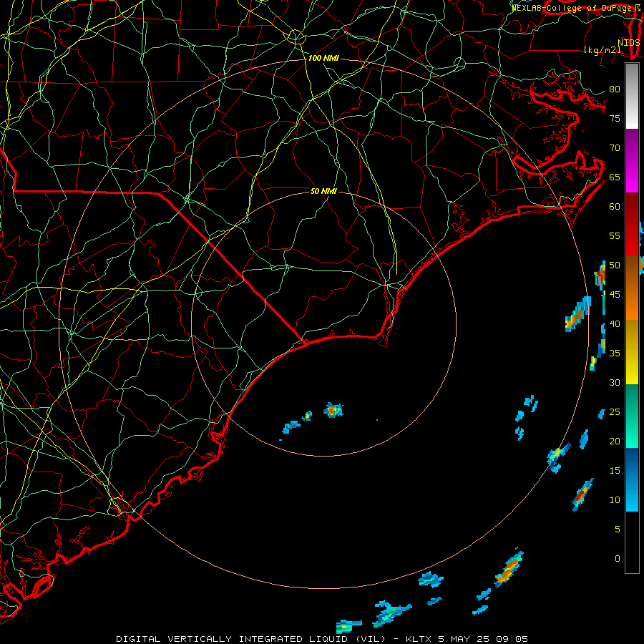Select the blue band of the color scale

[x=632, y=479]
